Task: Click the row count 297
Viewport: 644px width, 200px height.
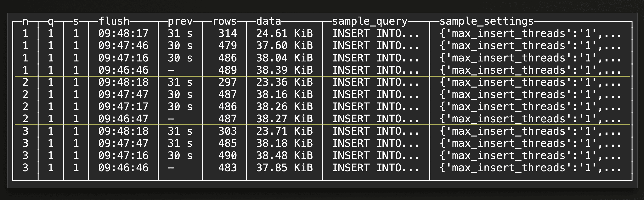Action: point(227,82)
